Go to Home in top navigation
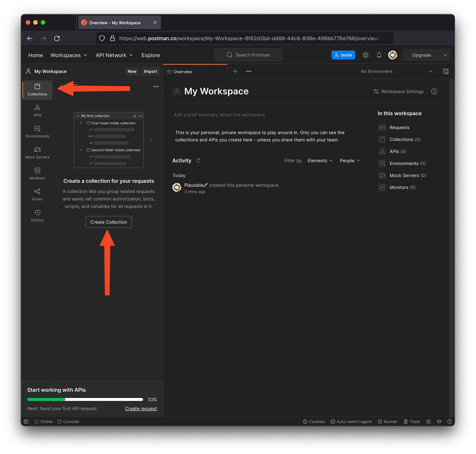The image size is (476, 454). 36,55
